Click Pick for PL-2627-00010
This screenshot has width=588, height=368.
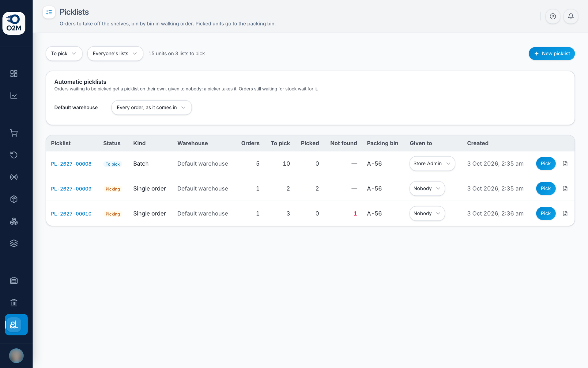click(546, 213)
